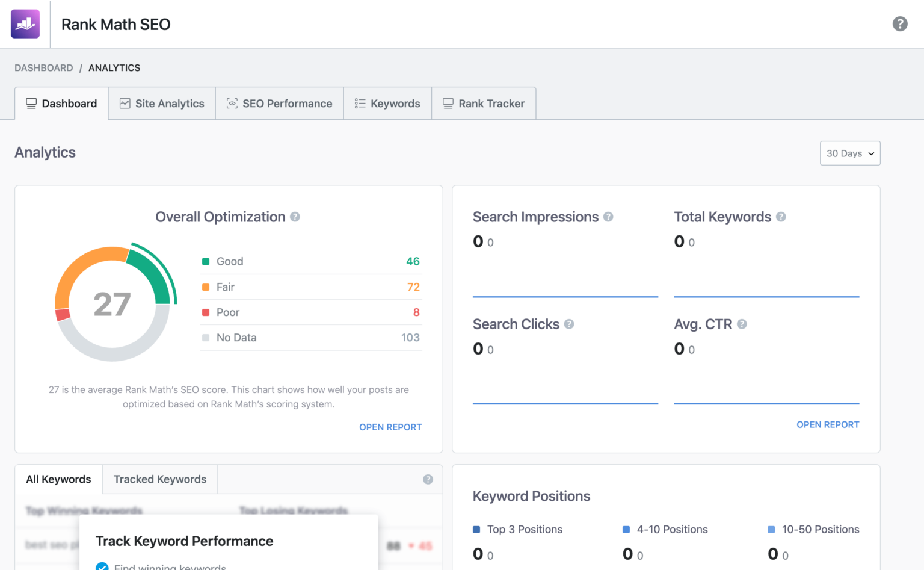Click the chart icon on Site Analytics tab

(125, 103)
